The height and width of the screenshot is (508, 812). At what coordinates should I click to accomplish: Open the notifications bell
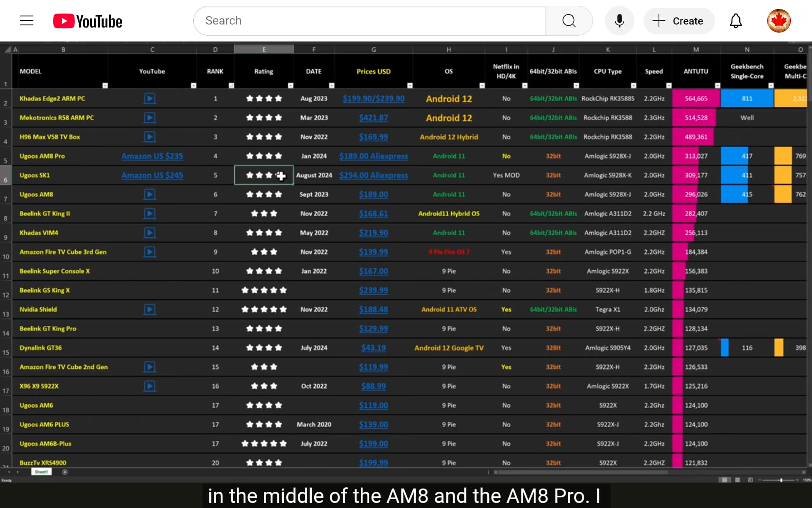[735, 21]
